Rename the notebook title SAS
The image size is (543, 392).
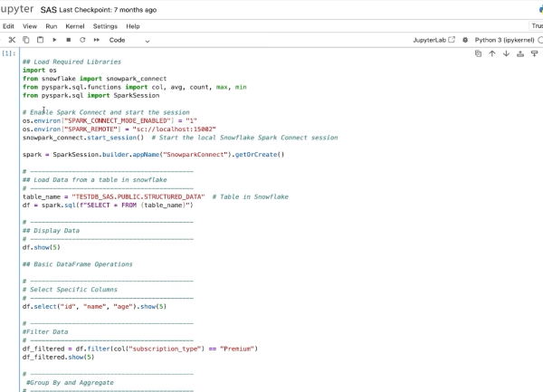49,10
